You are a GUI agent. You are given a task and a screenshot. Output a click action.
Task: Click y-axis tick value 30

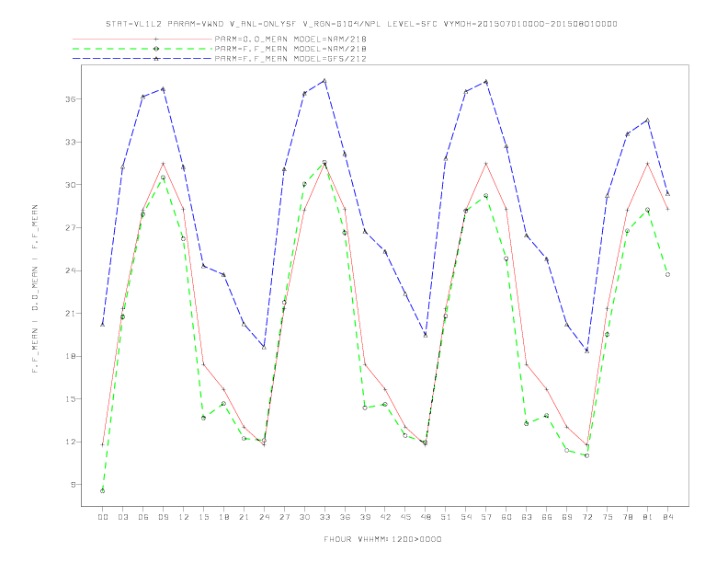pyautogui.click(x=71, y=184)
